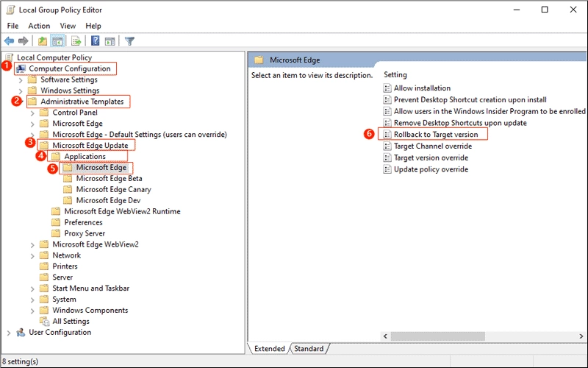Image resolution: width=588 pixels, height=368 pixels.
Task: Click the All Settings folder icon
Action: point(44,322)
